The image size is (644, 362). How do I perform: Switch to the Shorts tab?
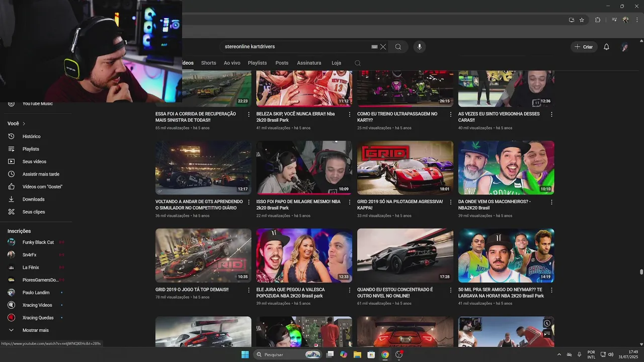(x=208, y=63)
